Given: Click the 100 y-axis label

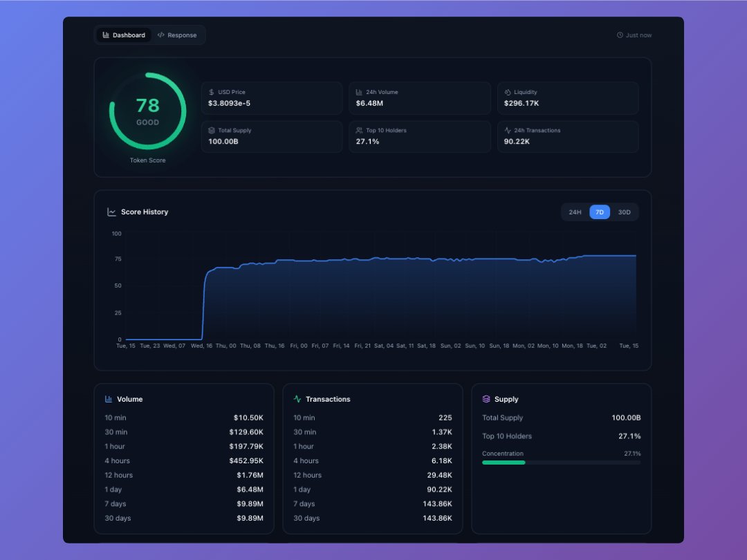Looking at the screenshot, I should pyautogui.click(x=116, y=234).
